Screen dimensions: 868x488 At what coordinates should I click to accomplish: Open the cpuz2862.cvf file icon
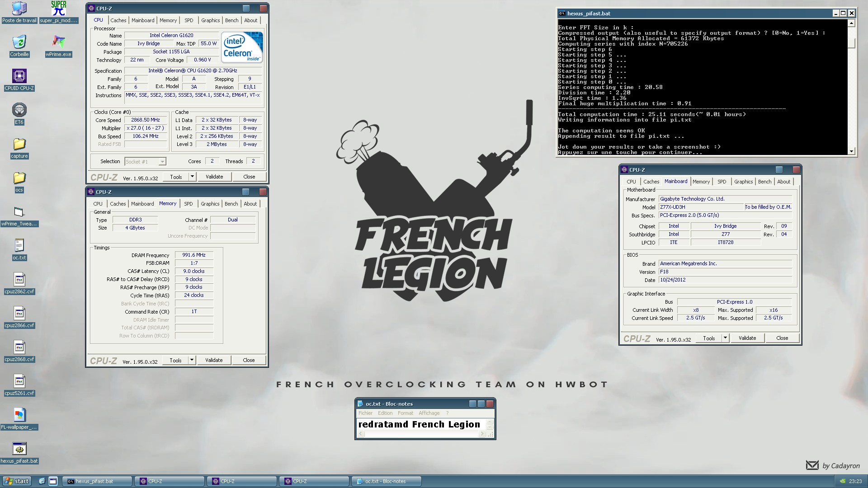tap(19, 283)
